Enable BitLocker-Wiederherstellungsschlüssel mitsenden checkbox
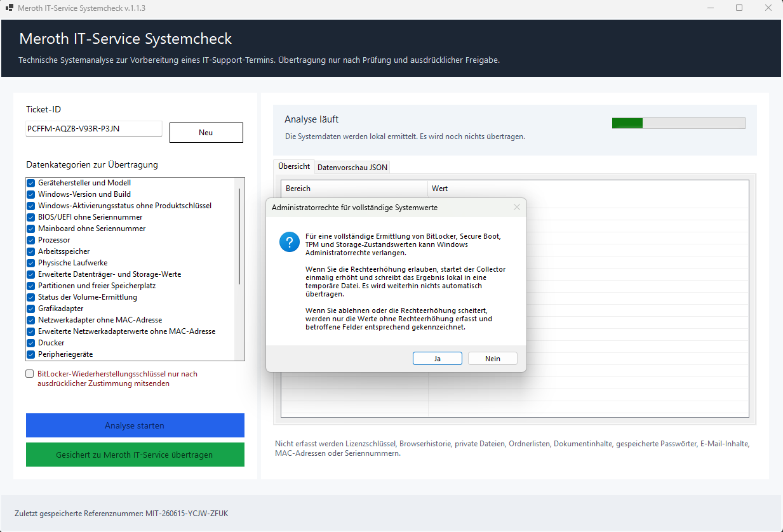This screenshot has height=532, width=783. pyautogui.click(x=30, y=374)
